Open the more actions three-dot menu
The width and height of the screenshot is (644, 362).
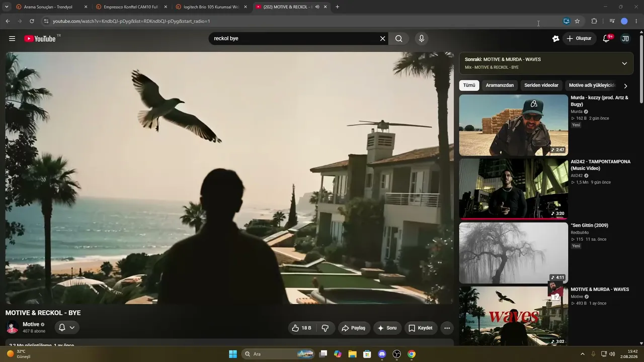click(x=447, y=328)
